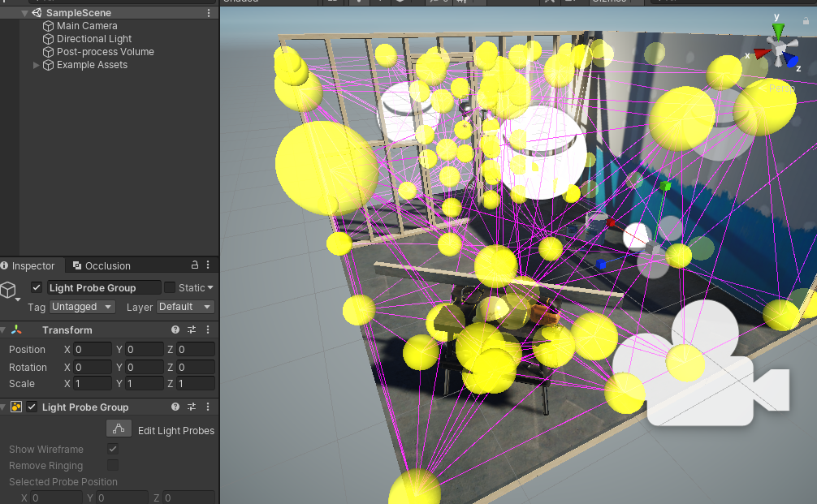Toggle the Remove Ringing checkbox

(113, 465)
